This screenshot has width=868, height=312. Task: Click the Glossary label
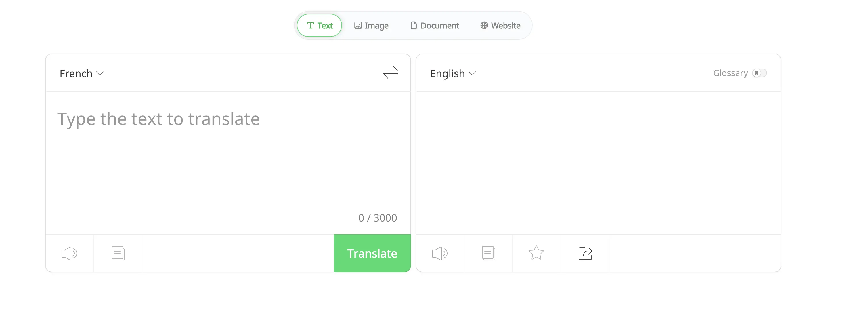pos(730,73)
